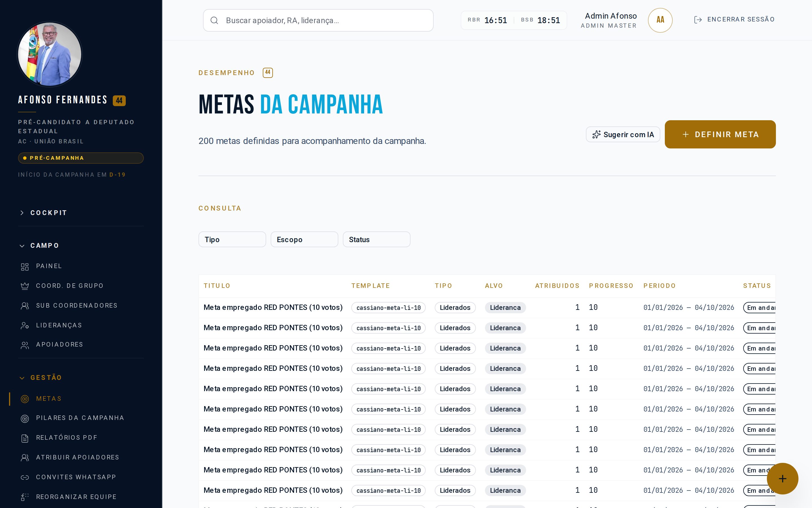Screen dimensions: 812x508
Task: Open the Apoiadores page
Action: coord(60,345)
